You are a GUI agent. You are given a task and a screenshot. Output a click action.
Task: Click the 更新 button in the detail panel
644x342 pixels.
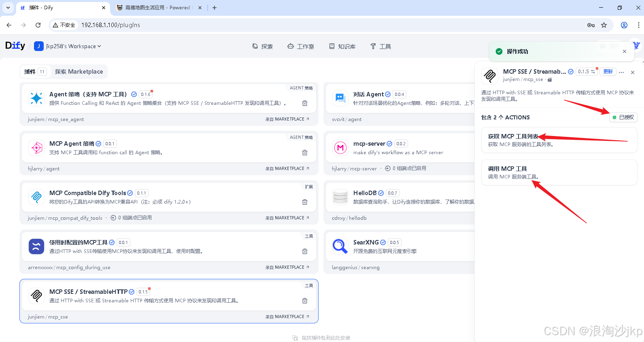[x=608, y=72]
